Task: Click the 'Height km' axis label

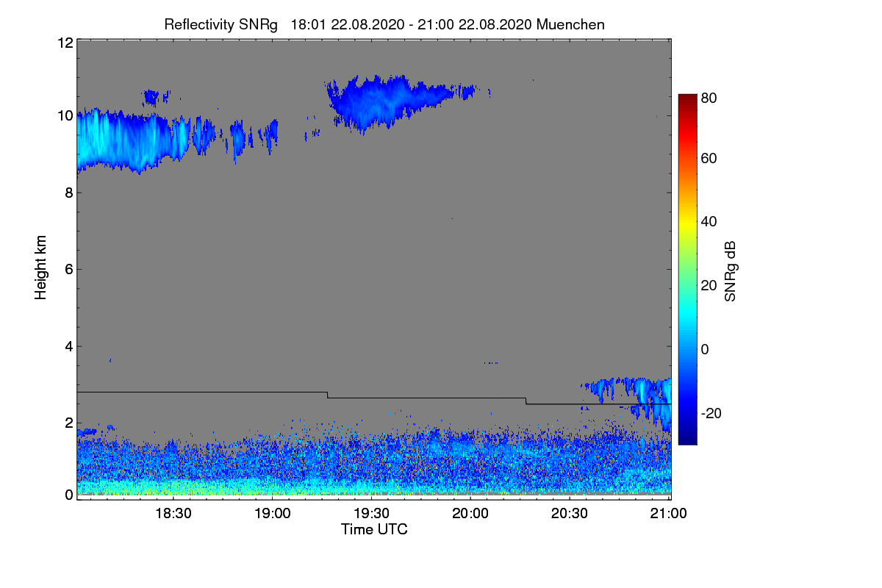Action: pos(41,268)
